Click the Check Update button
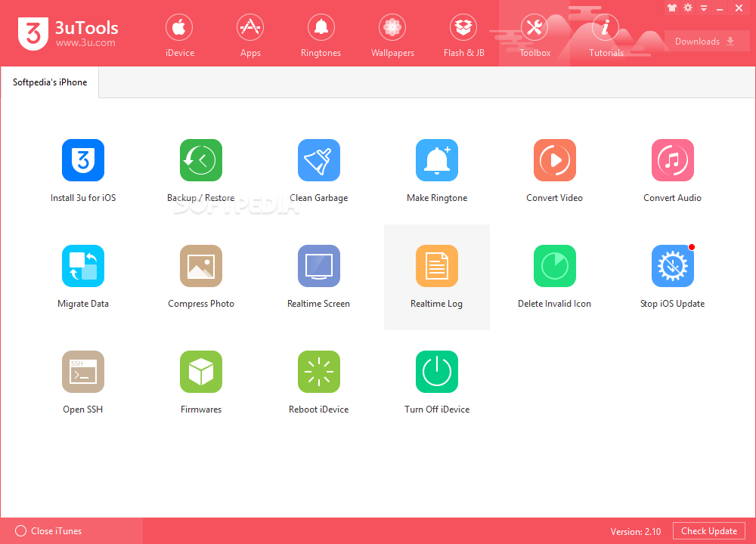The height and width of the screenshot is (544, 756). (x=709, y=531)
